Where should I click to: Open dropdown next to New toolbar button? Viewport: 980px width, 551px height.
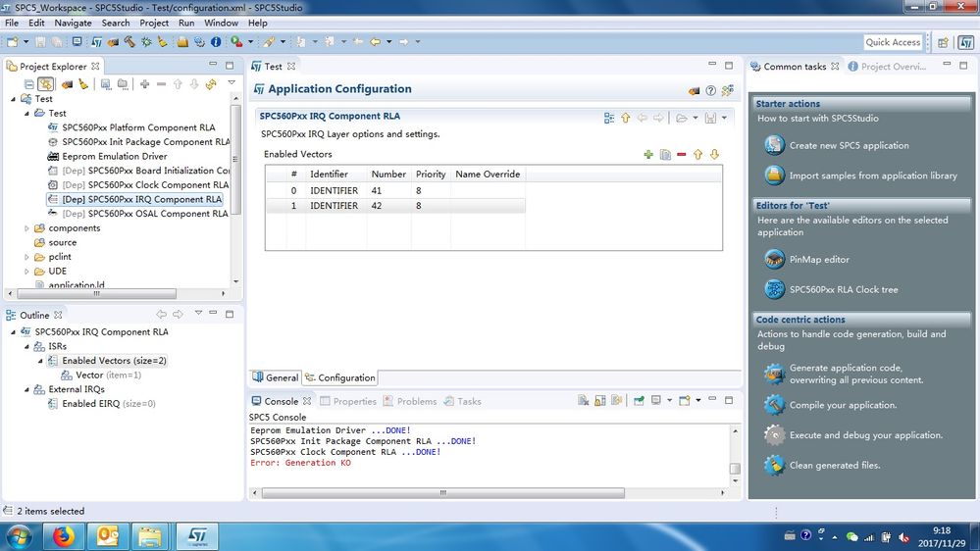[x=26, y=42]
